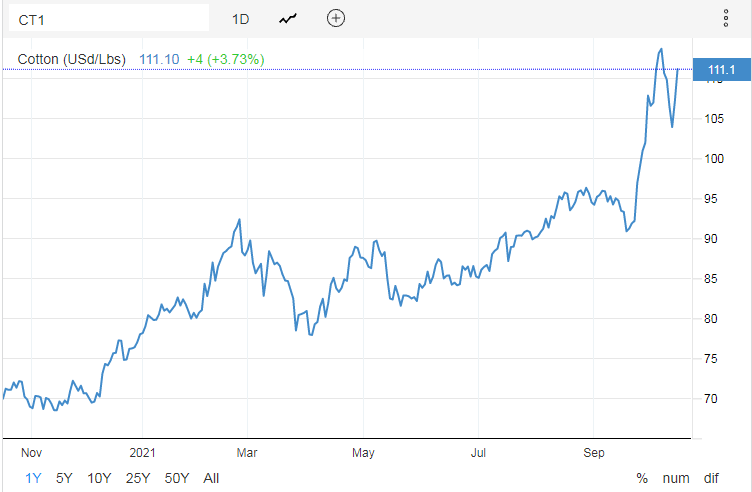Click the 111.10 price value text
Image resolution: width=752 pixels, height=492 pixels.
(x=159, y=59)
